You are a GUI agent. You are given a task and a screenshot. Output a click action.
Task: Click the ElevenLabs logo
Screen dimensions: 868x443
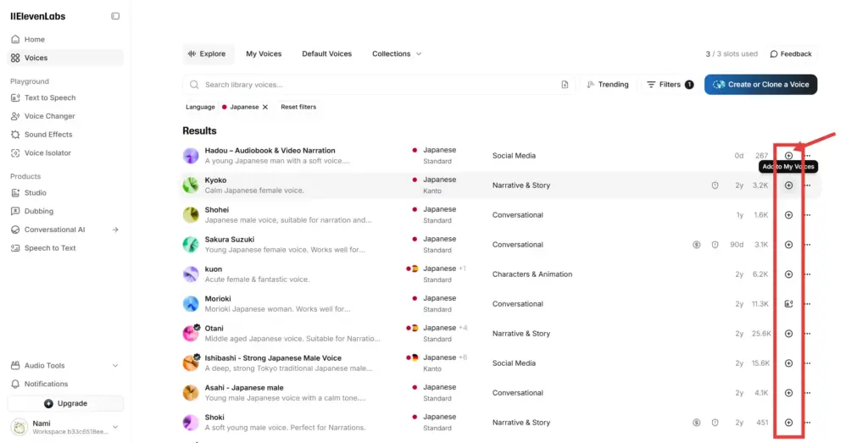coord(37,16)
